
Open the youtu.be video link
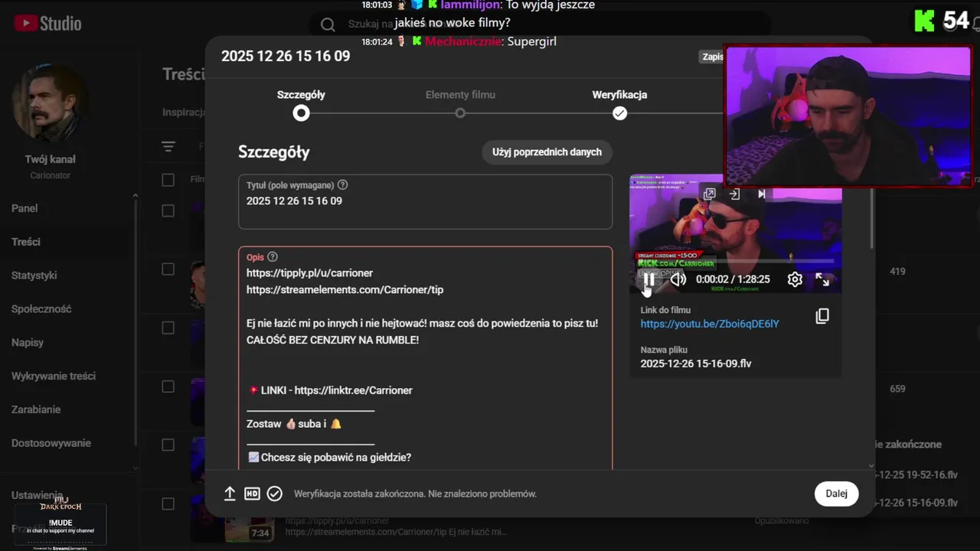click(710, 324)
